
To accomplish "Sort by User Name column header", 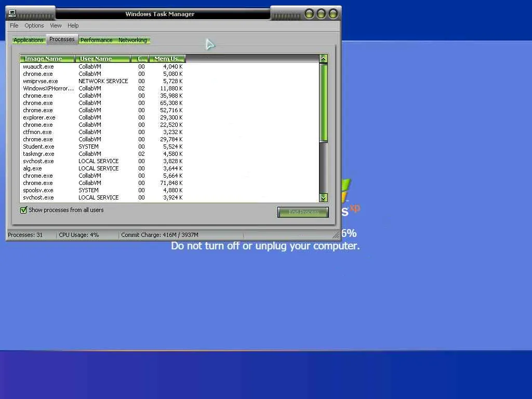I will point(102,59).
